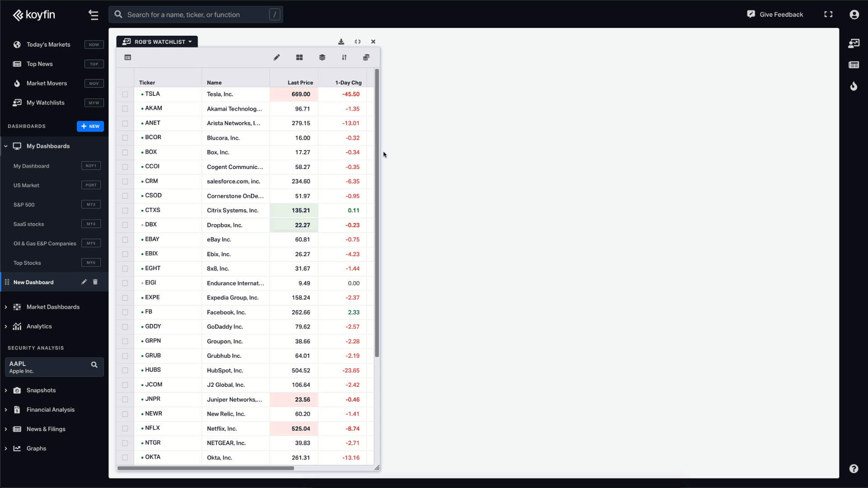The image size is (868, 488).
Task: Click the layers/stack icon in toolbar
Action: tap(321, 56)
